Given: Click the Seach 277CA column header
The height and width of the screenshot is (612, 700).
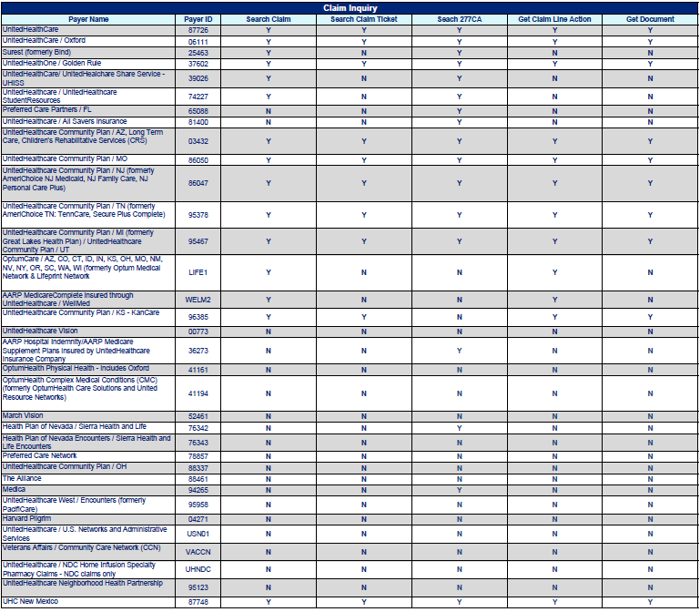Looking at the screenshot, I should click(460, 19).
